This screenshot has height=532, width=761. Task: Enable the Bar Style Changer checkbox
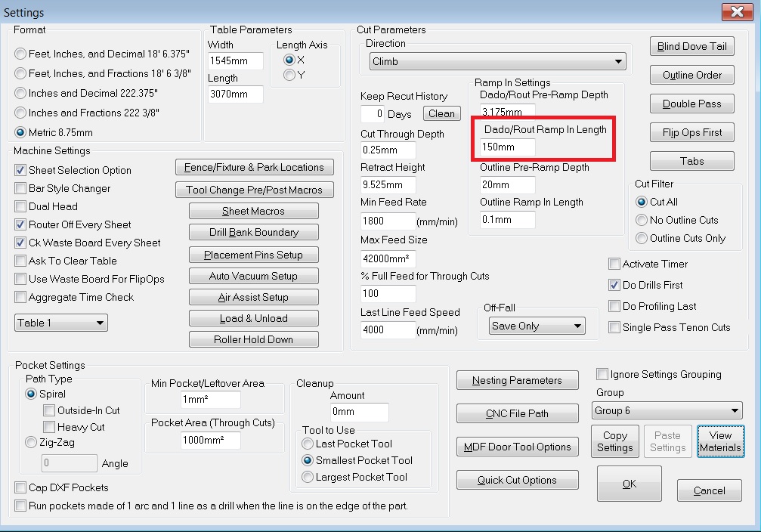click(20, 188)
